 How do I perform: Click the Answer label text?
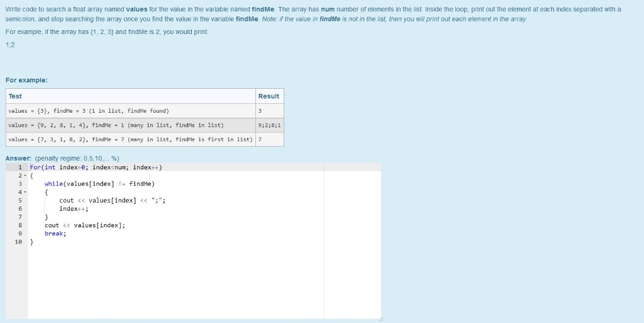(18, 158)
